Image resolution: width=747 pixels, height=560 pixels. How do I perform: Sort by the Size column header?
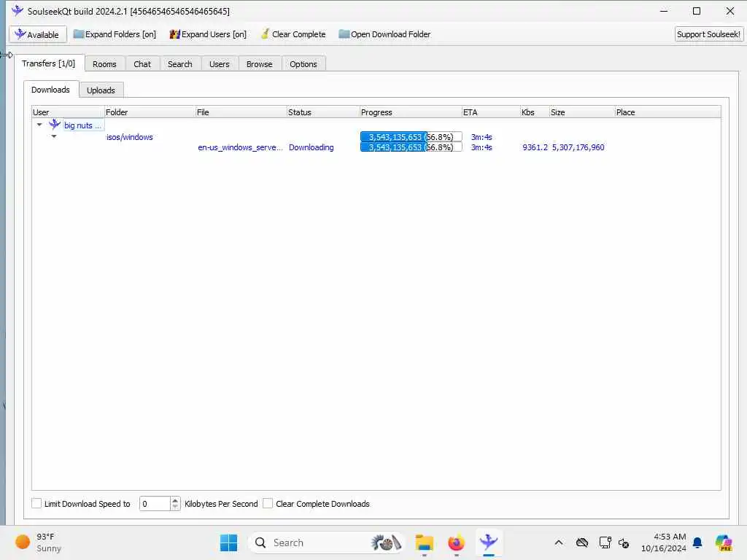tap(581, 112)
